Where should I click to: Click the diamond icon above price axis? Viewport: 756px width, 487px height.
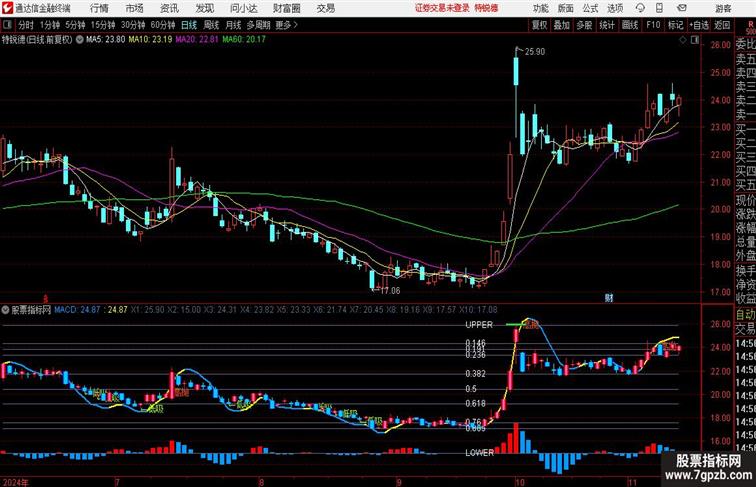pos(683,40)
